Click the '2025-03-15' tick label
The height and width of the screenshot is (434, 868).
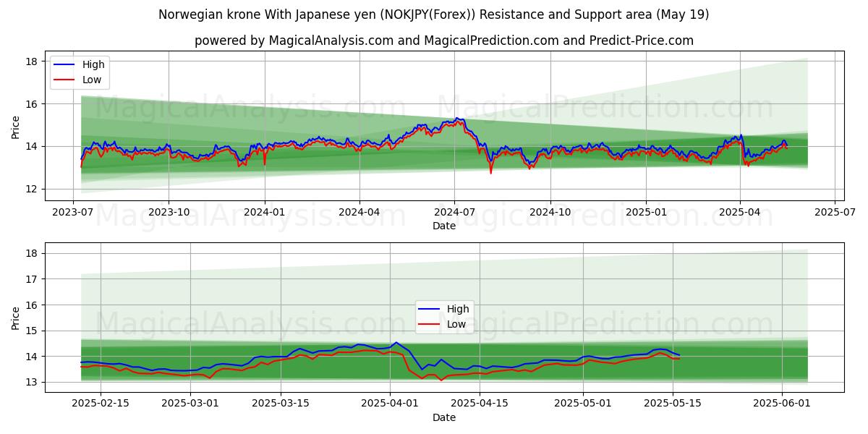[281, 404]
